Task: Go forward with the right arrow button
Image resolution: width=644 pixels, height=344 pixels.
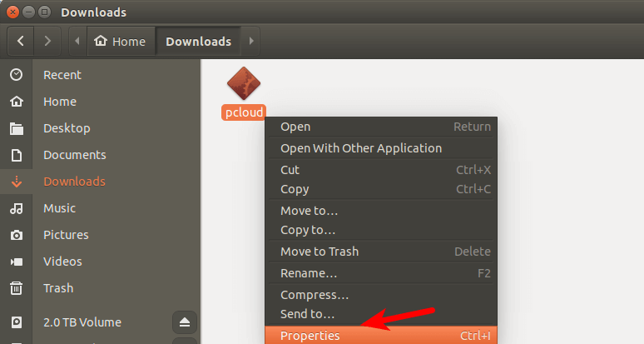Action: [47, 41]
